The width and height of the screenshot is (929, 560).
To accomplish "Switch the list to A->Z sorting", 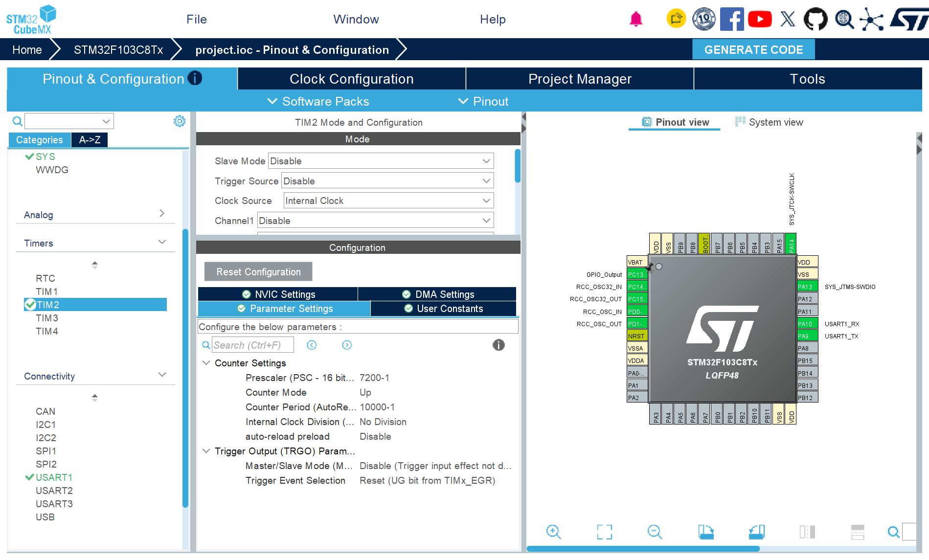I will 90,140.
